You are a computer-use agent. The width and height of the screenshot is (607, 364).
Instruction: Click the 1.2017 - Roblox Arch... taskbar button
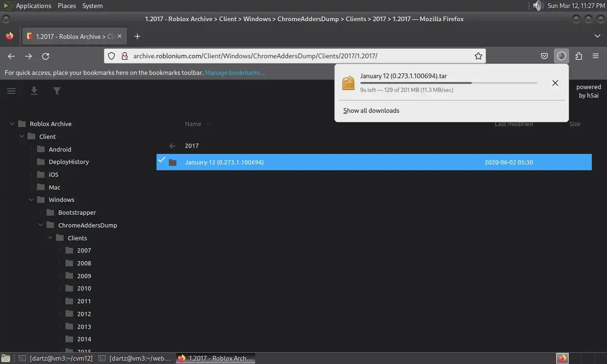[215, 358]
